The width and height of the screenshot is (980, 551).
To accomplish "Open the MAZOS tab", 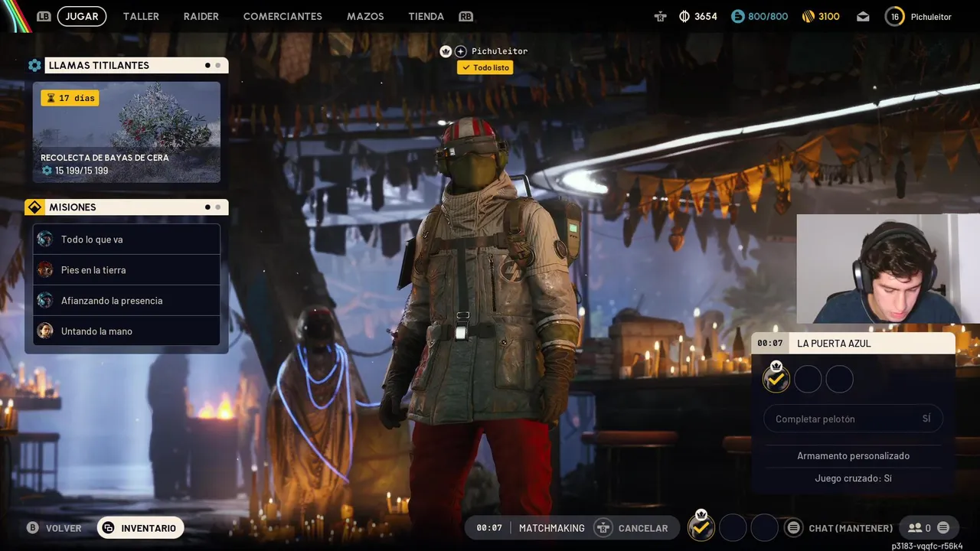I will pyautogui.click(x=365, y=16).
